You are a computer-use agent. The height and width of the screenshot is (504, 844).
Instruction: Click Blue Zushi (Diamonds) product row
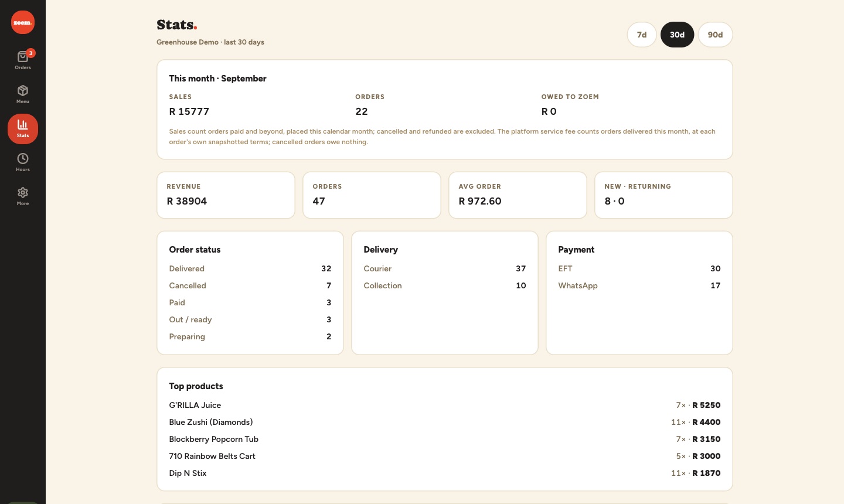tap(445, 422)
